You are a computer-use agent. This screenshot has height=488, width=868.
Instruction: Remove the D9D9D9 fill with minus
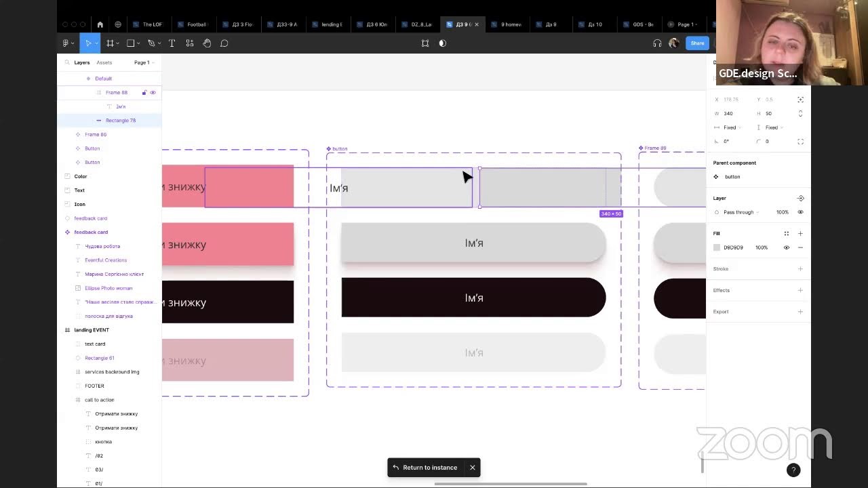pos(800,248)
